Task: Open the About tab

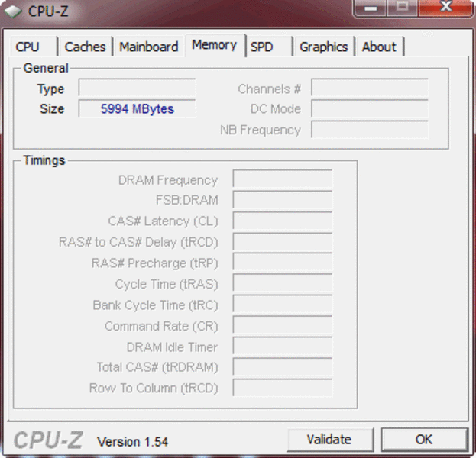Action: coord(380,47)
